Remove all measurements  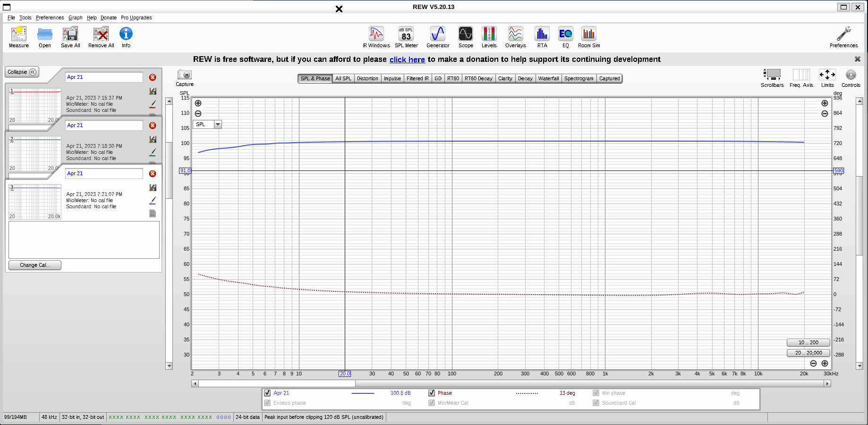click(x=101, y=37)
